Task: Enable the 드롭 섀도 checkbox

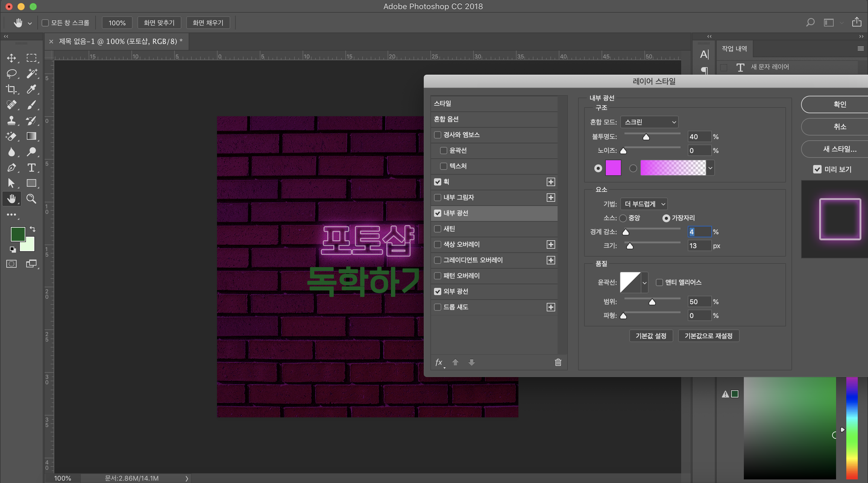Action: (x=437, y=307)
